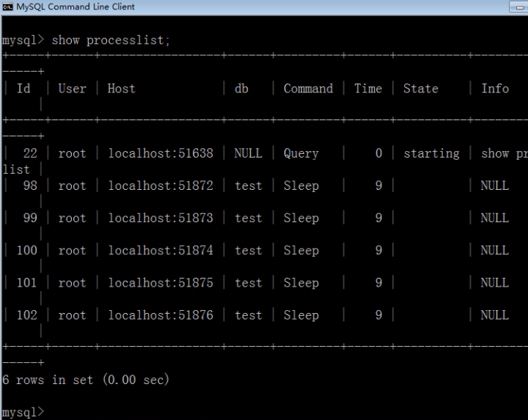This screenshot has height=420, width=528.
Task: Click 'Sleep' in the row with Id 98
Action: (301, 186)
